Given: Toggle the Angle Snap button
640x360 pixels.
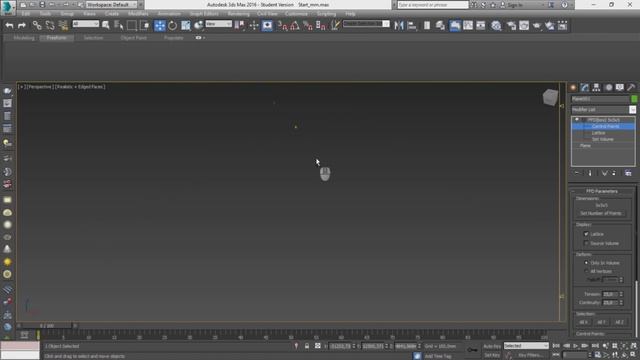Looking at the screenshot, I should click(x=295, y=25).
